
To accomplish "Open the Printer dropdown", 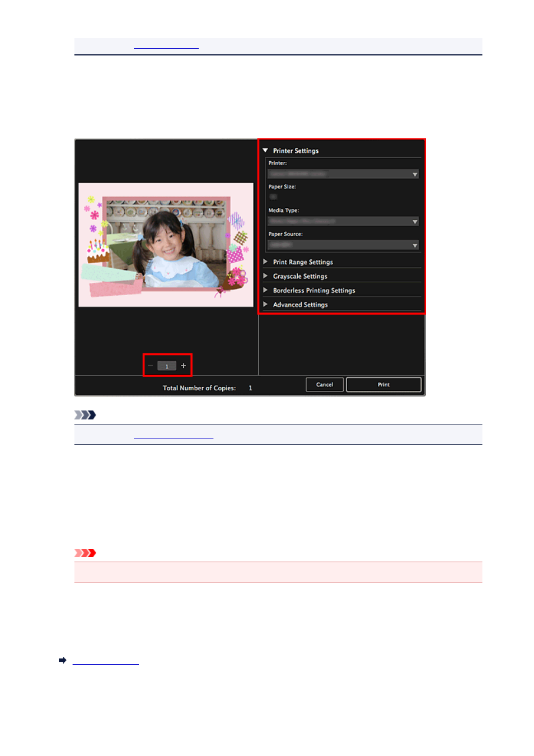I will pyautogui.click(x=343, y=174).
